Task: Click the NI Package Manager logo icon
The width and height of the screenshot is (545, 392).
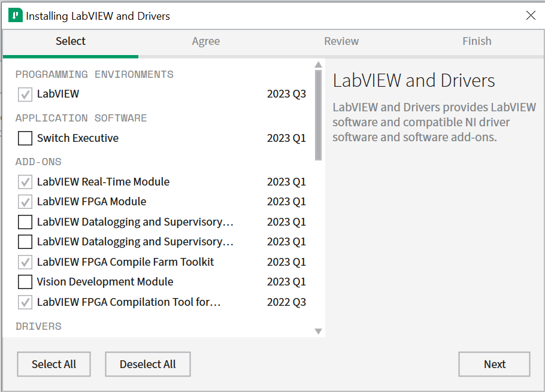Action: tap(16, 16)
